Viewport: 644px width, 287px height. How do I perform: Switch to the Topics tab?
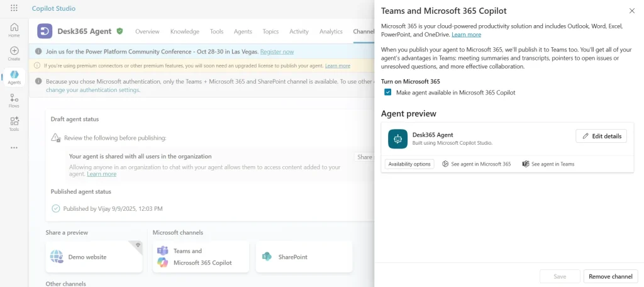(x=270, y=31)
